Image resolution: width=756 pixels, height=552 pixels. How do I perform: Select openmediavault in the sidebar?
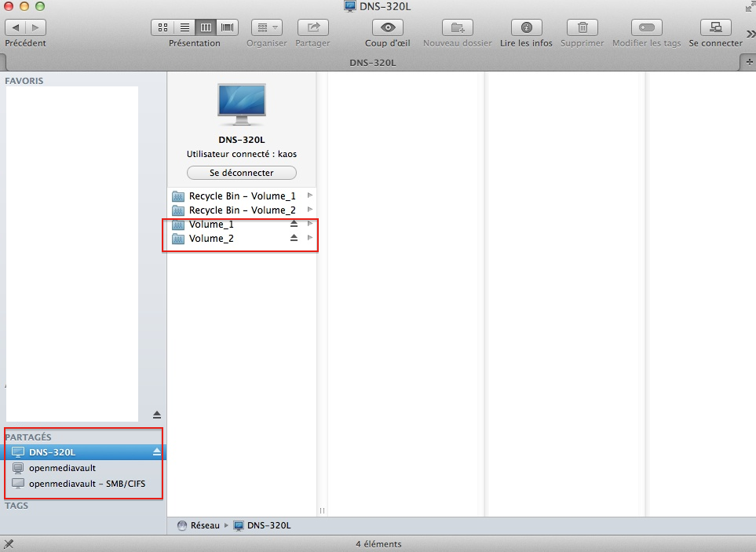click(x=62, y=468)
